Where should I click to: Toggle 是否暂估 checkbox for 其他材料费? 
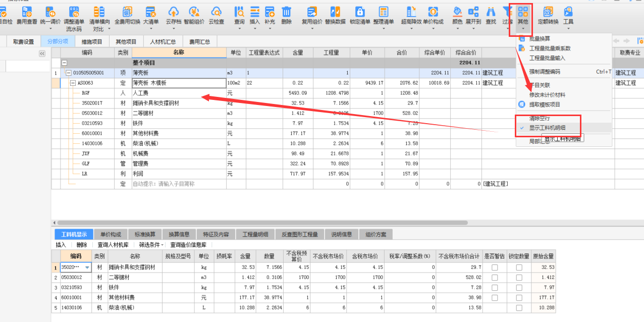[495, 297]
